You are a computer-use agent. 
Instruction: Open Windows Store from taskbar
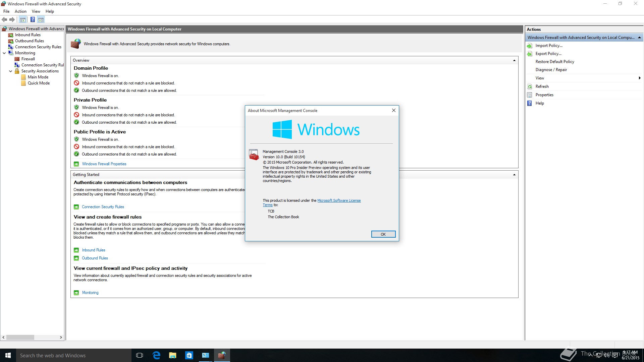189,355
